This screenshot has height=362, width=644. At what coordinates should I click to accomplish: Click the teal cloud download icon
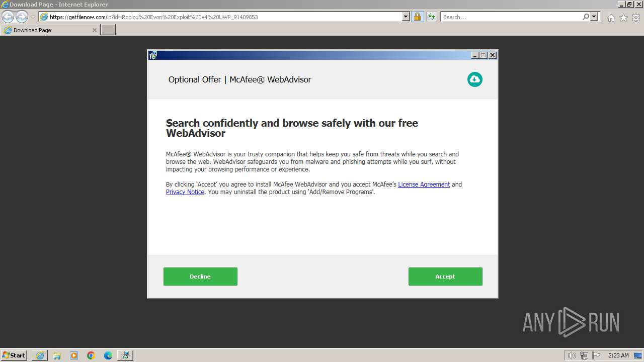click(x=474, y=79)
